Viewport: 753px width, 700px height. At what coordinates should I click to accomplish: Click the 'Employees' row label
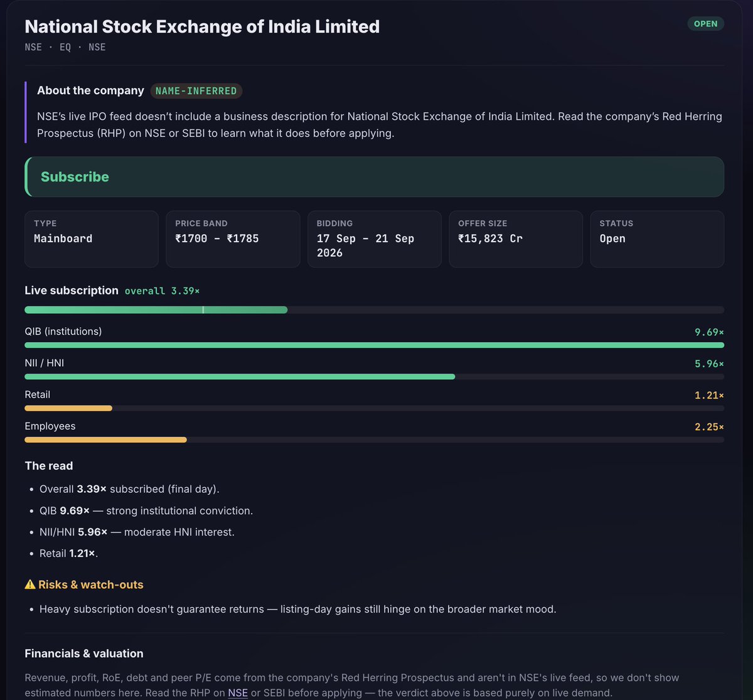50,426
